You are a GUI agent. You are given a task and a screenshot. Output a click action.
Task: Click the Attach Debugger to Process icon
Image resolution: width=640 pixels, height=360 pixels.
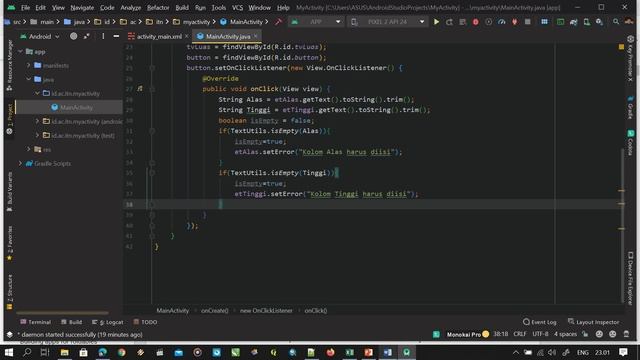(515, 22)
